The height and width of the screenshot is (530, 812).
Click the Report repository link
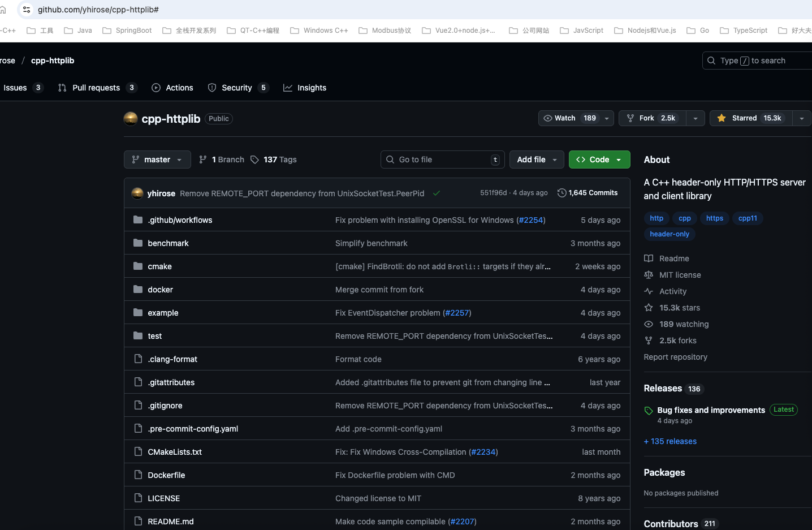(675, 357)
